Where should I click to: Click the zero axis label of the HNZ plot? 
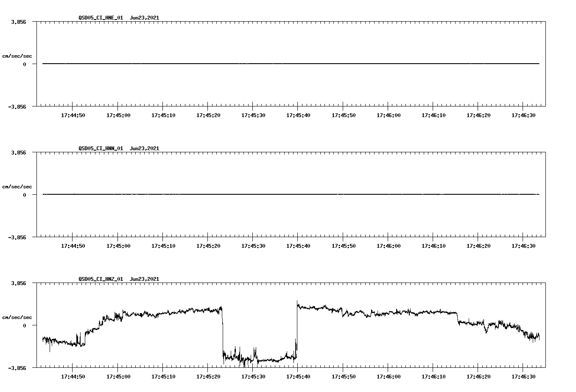pos(25,325)
